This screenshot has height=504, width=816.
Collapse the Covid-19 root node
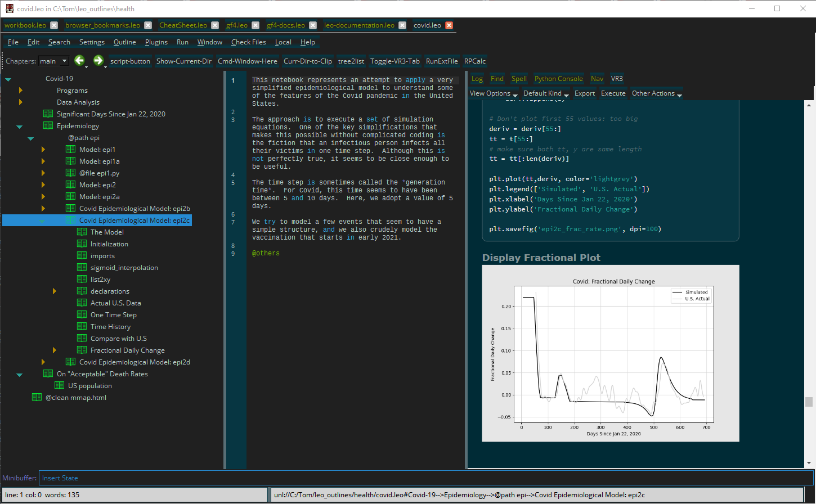(8, 79)
